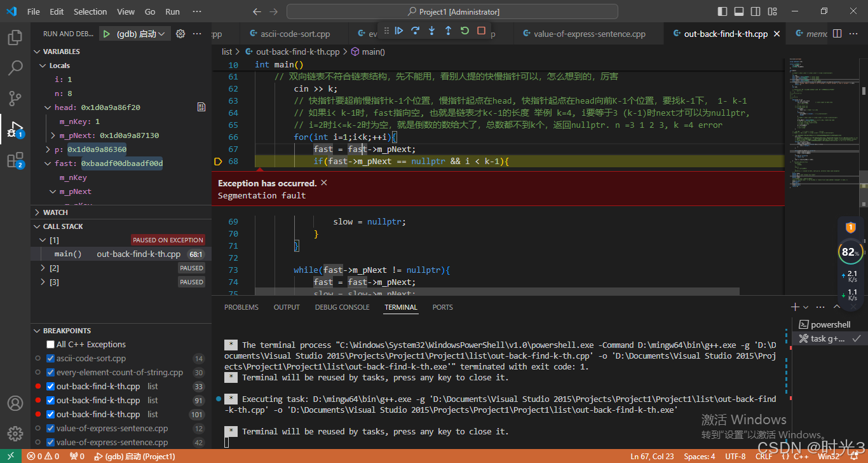Open the (gdb) launch configuration dropdown

(141, 34)
